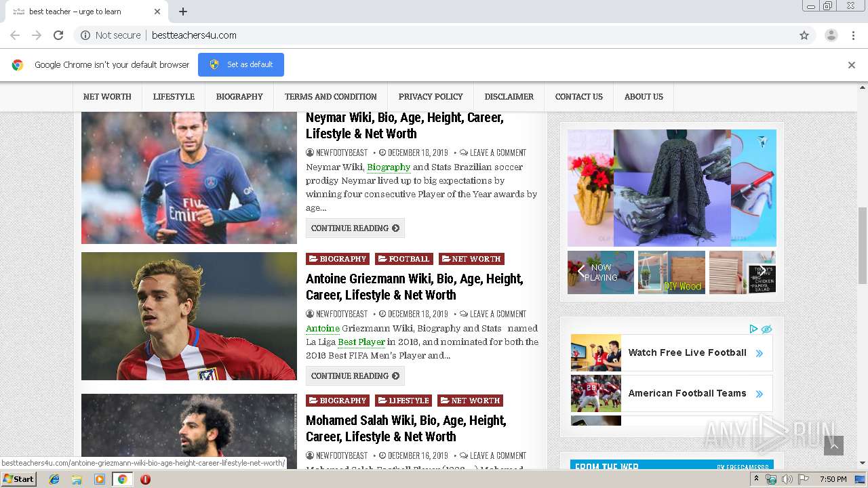
Task: Go back with browser back arrow
Action: coord(15,35)
